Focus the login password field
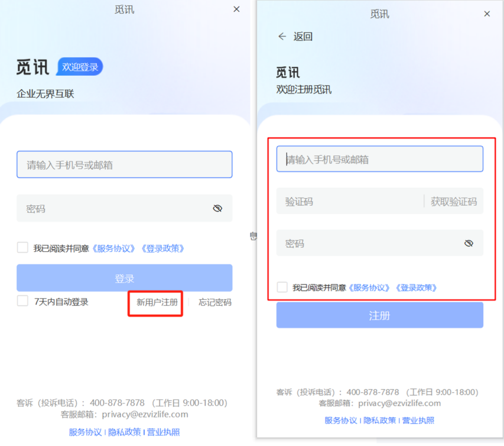 125,208
